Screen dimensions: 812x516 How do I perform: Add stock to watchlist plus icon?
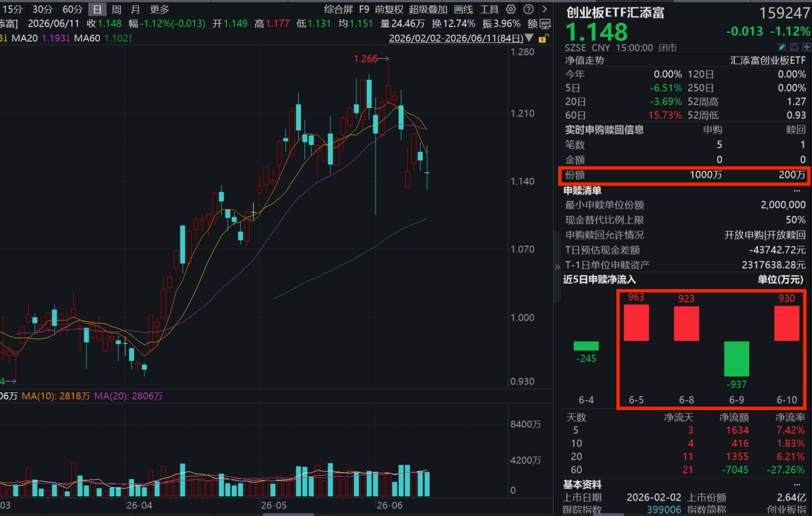(x=807, y=47)
